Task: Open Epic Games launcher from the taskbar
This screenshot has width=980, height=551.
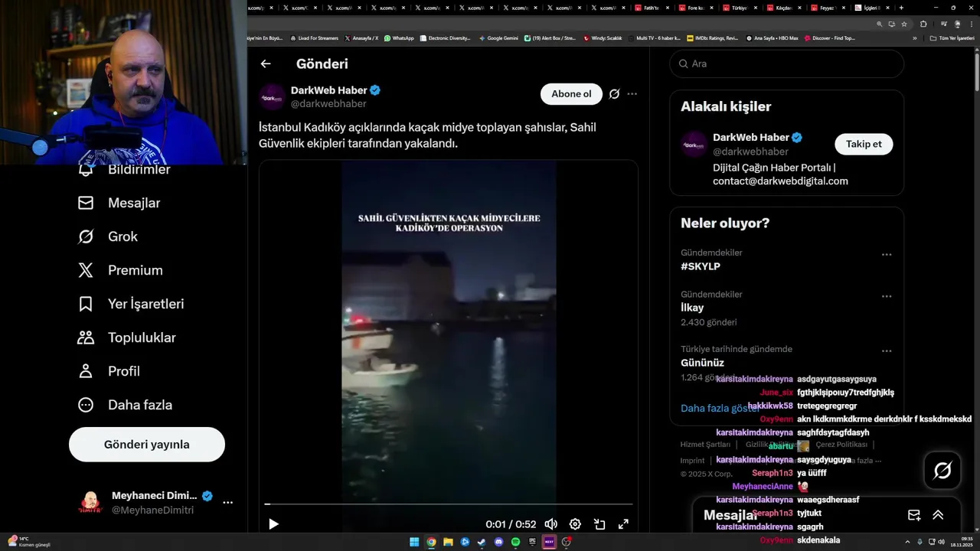Action: click(532, 542)
